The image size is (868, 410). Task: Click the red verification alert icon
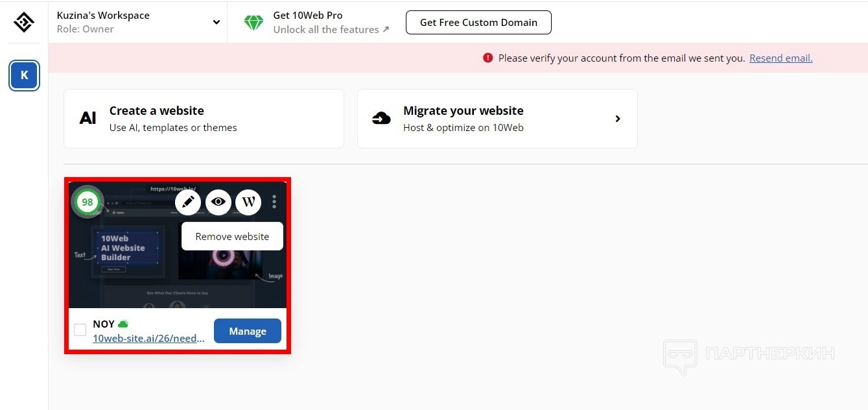pyautogui.click(x=488, y=58)
